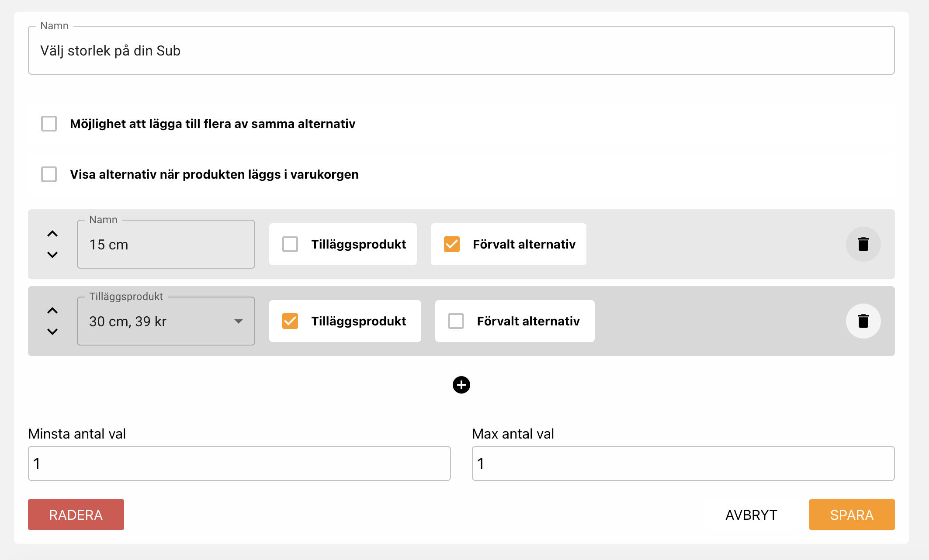The height and width of the screenshot is (560, 929).
Task: Check Tilläggsprodukt for 15 cm row
Action: point(290,244)
